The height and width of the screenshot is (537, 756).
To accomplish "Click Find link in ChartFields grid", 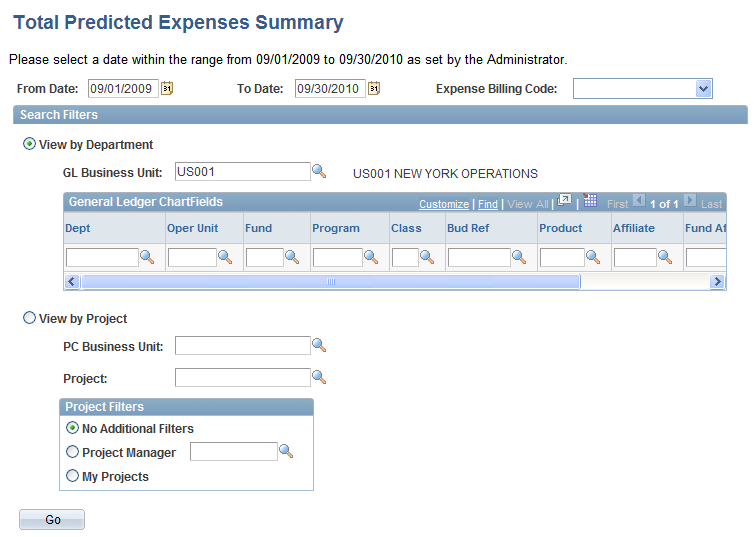I will tap(488, 204).
